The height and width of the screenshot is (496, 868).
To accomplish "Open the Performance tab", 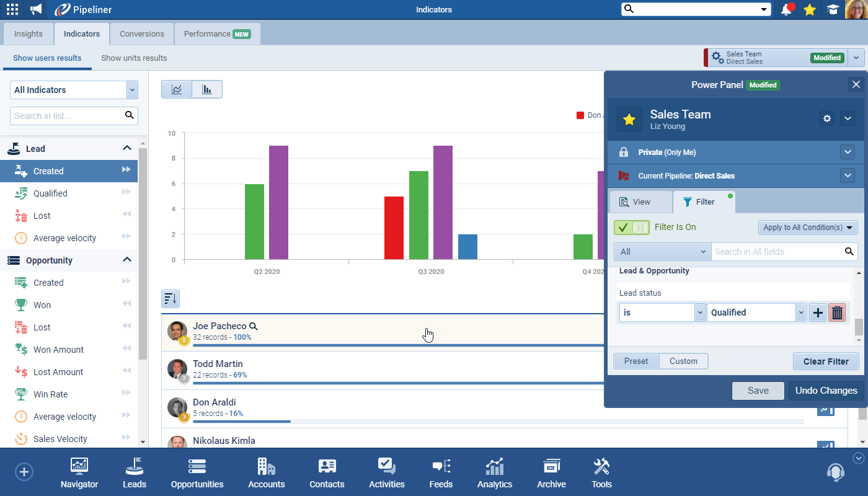I will [217, 34].
